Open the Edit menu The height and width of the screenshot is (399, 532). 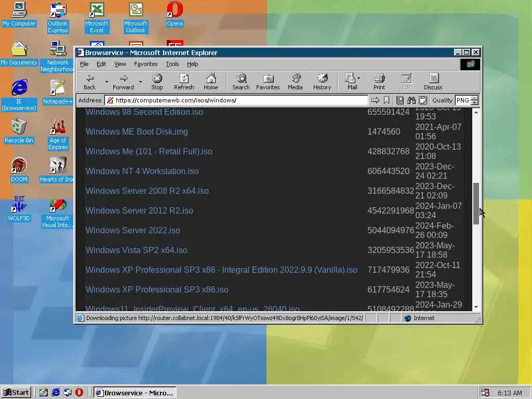(101, 64)
